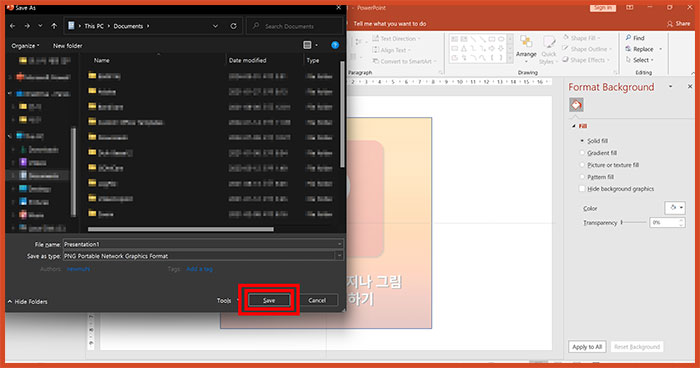700x368 pixels.
Task: Toggle the ribbon display options icon
Action: tap(629, 8)
